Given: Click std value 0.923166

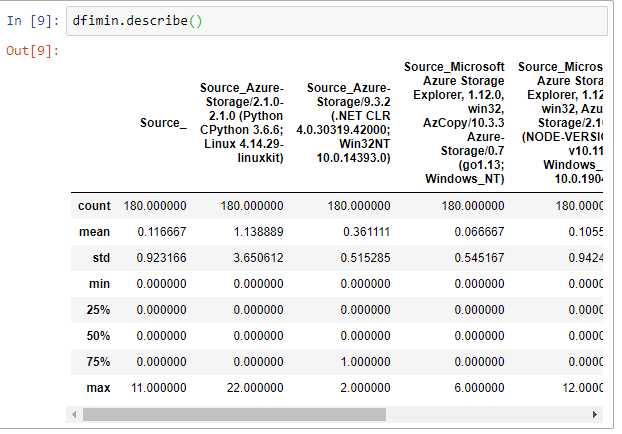Looking at the screenshot, I should click(161, 258).
